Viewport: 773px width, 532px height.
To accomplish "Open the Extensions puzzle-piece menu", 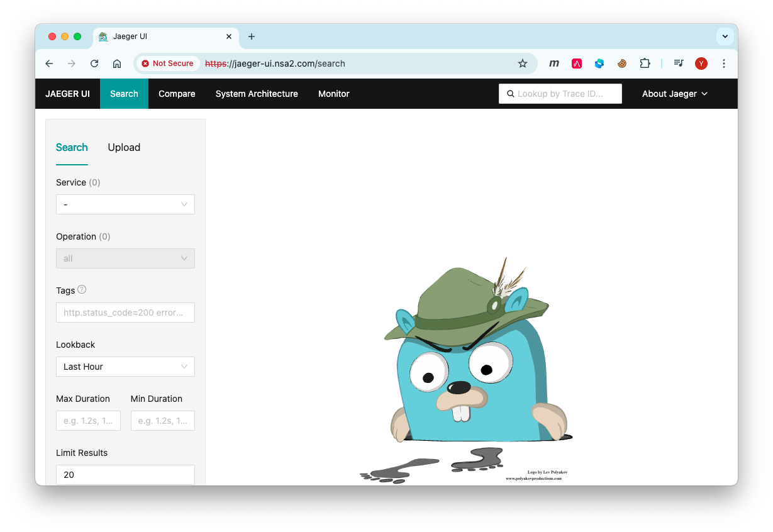I will (x=645, y=64).
